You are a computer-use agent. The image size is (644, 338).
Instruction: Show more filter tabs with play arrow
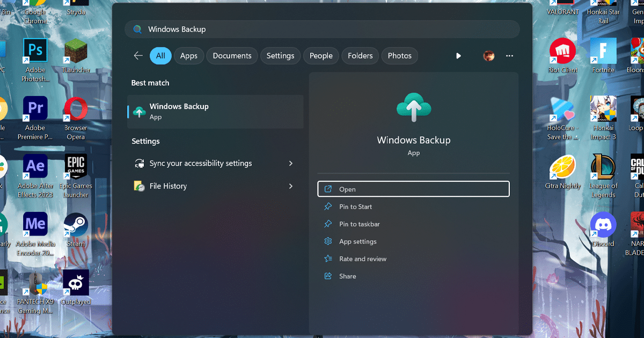tap(458, 56)
